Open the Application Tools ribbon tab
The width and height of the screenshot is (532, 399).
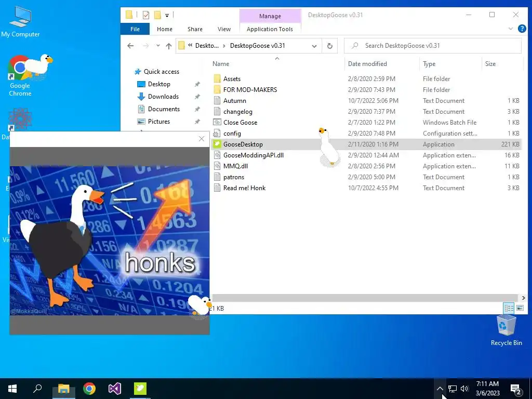pos(270,29)
